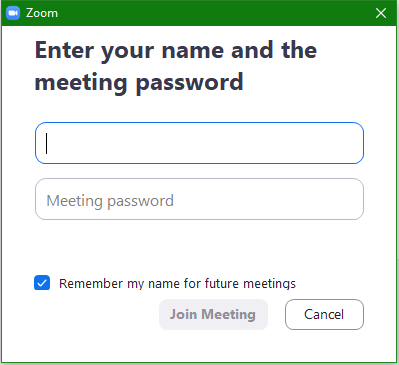The image size is (399, 365).
Task: Focus the empty name input field
Action: point(199,143)
